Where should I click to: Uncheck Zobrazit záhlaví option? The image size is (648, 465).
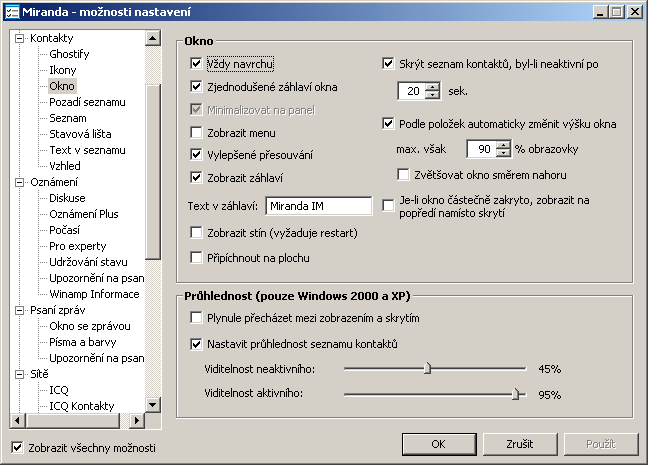click(x=196, y=178)
